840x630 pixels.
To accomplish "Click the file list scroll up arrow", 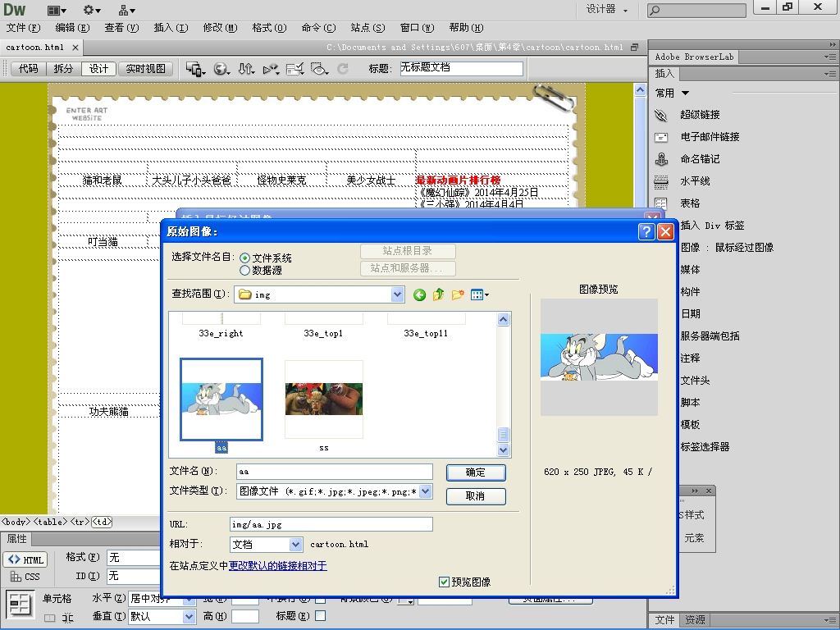I will 503,320.
